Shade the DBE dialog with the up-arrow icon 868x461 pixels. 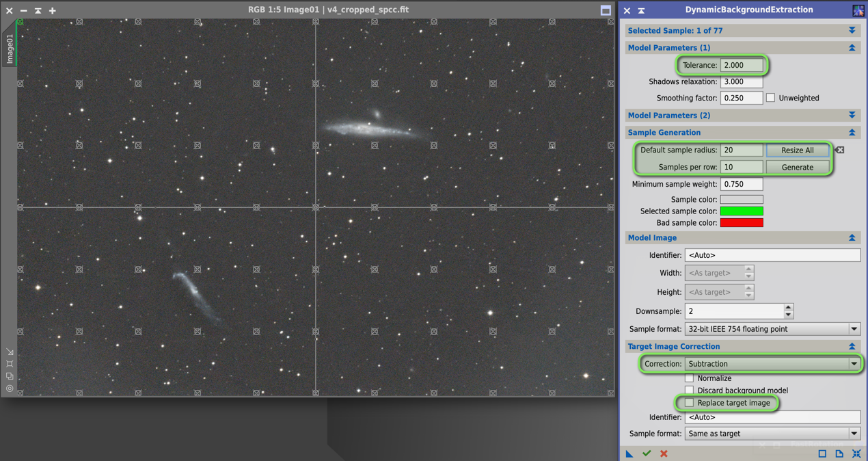click(641, 10)
